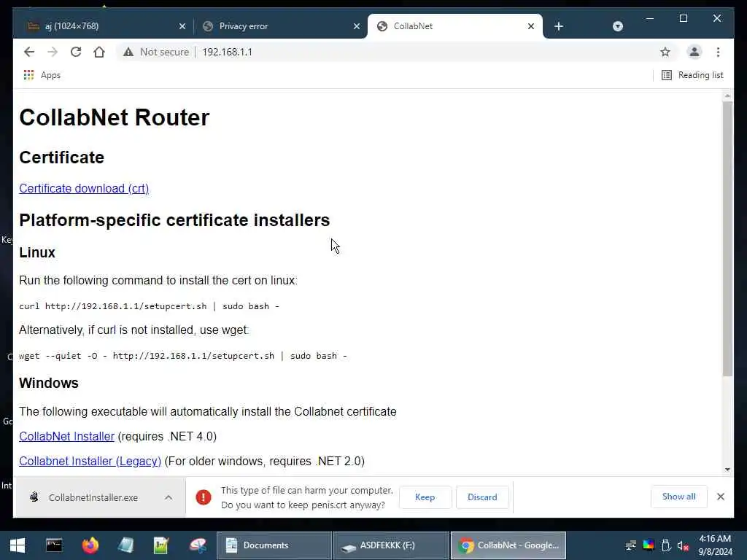Screen dimensions: 747x560
Task: Open the tab search dropdown
Action: tap(617, 26)
